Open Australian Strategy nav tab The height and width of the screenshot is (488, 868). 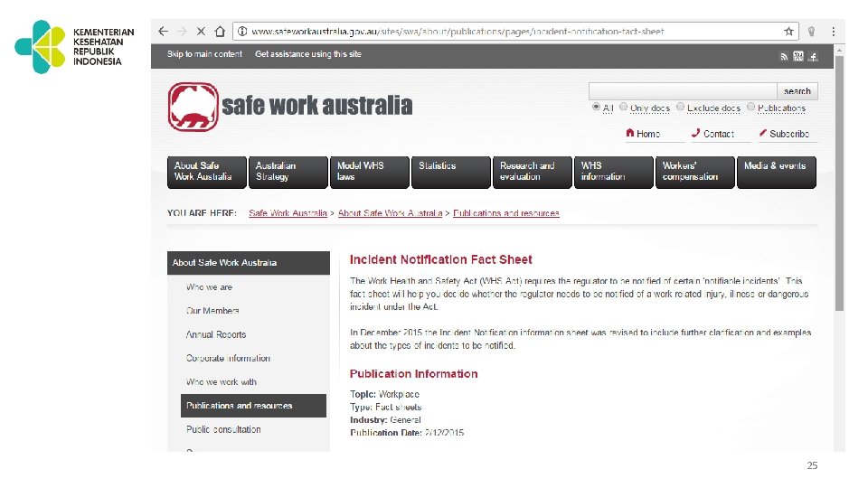click(288, 172)
